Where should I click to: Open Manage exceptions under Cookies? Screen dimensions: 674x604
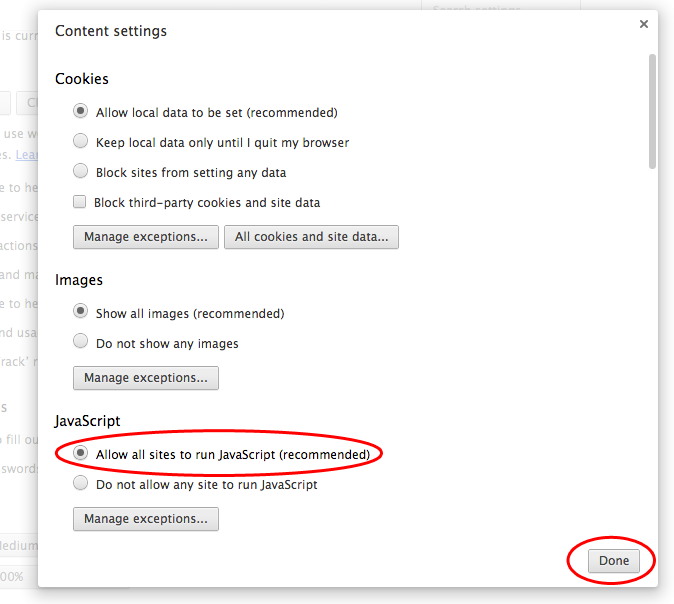[x=146, y=237]
